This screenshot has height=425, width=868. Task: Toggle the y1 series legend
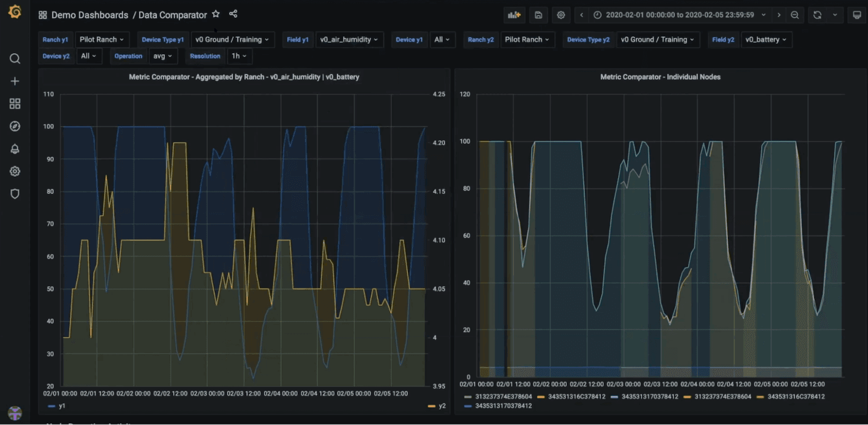[x=61, y=406]
